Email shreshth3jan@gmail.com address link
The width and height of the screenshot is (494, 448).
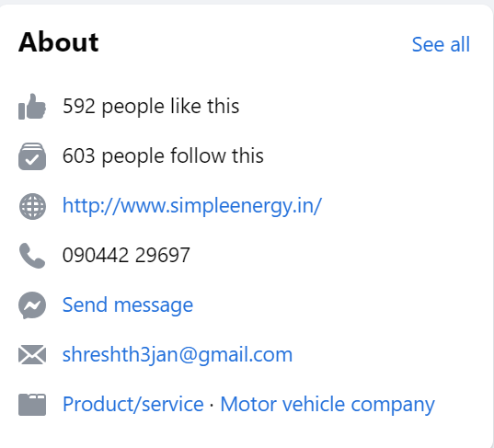[178, 355]
